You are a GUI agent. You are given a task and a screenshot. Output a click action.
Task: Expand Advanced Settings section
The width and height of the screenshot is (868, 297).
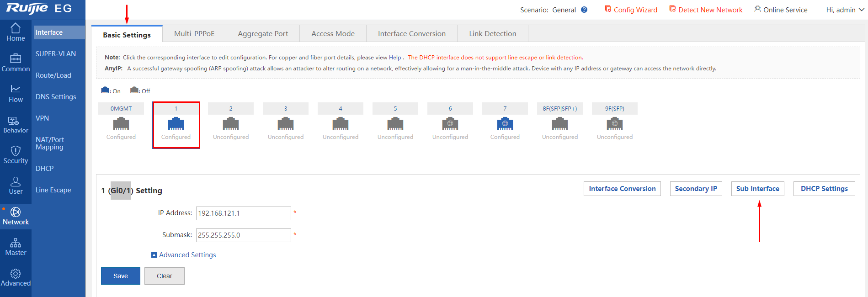point(183,255)
